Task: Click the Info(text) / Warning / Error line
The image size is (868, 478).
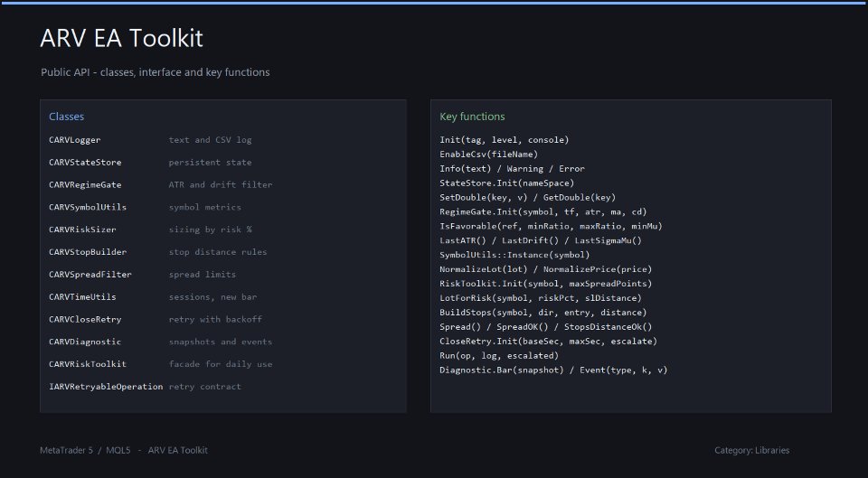Action: (x=512, y=169)
